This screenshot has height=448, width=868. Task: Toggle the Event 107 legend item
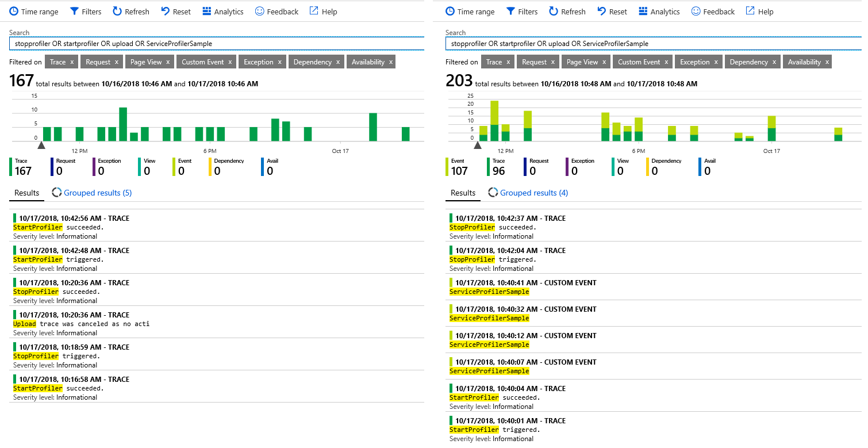(x=458, y=167)
